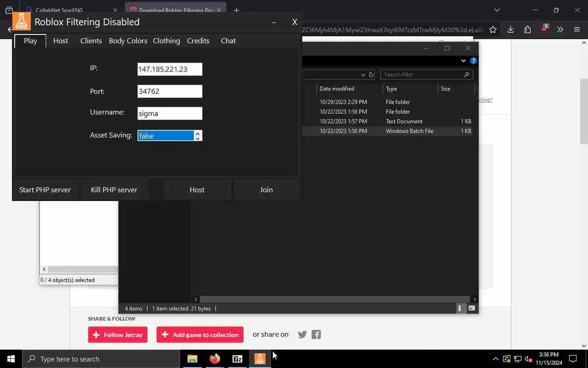Click the flask app icon in taskbar
Image resolution: width=588 pixels, height=368 pixels.
(x=260, y=359)
